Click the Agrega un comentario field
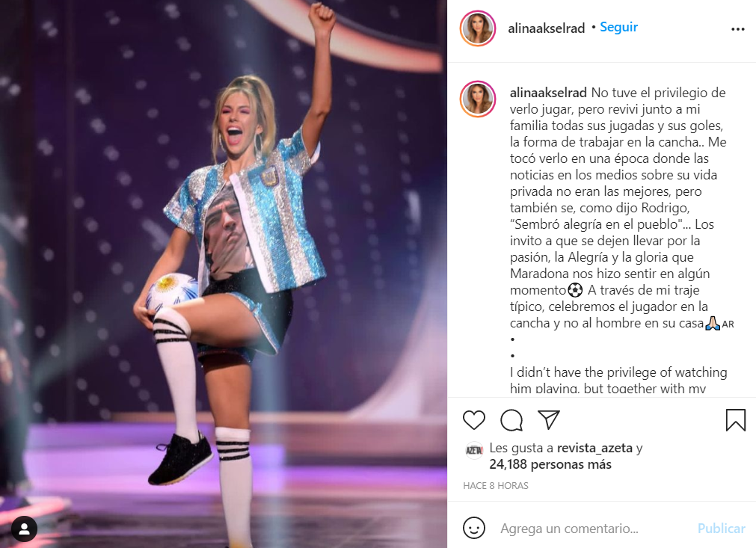 pyautogui.click(x=594, y=529)
